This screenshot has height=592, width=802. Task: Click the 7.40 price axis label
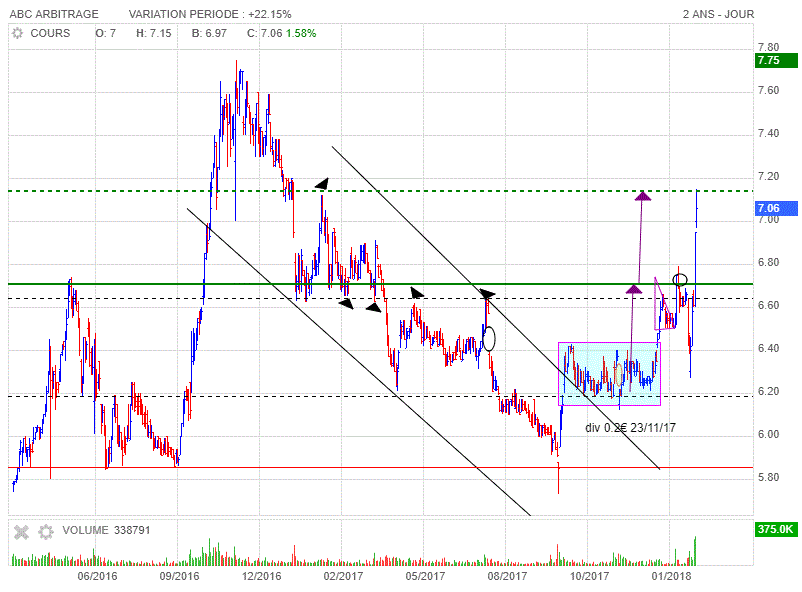[768, 134]
